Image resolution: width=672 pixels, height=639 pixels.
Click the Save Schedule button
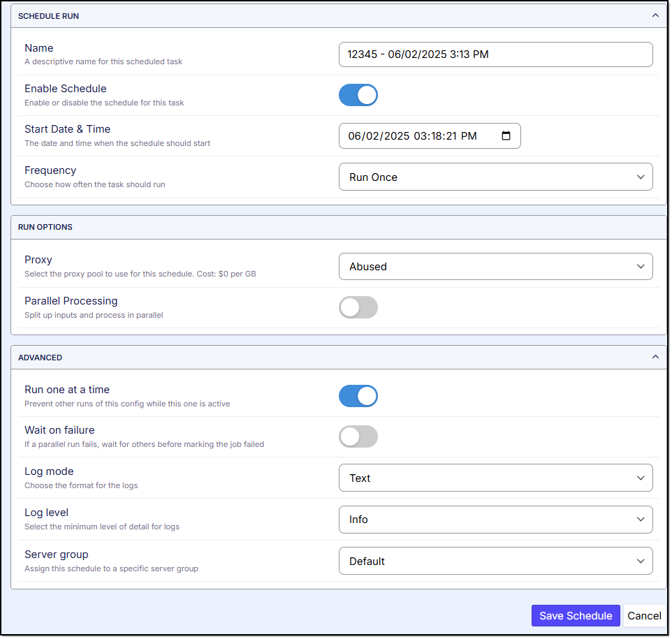point(575,616)
